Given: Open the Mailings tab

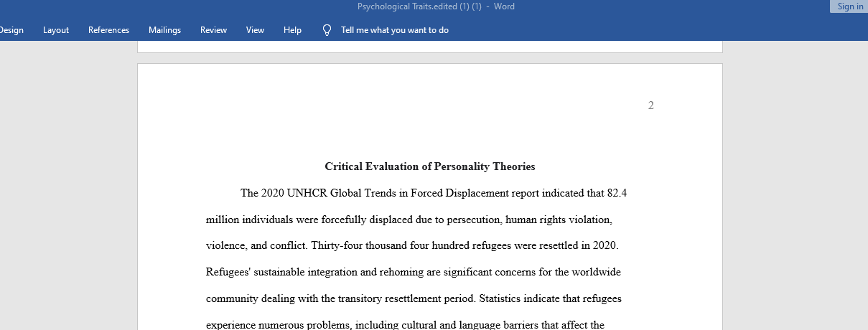Looking at the screenshot, I should pyautogui.click(x=164, y=30).
